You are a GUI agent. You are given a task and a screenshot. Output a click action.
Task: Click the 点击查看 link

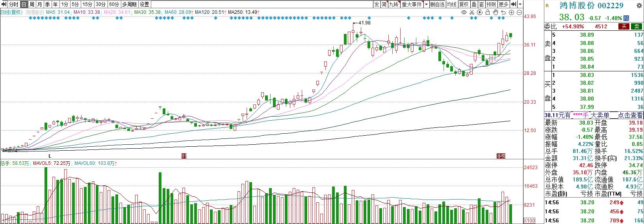tap(630, 115)
